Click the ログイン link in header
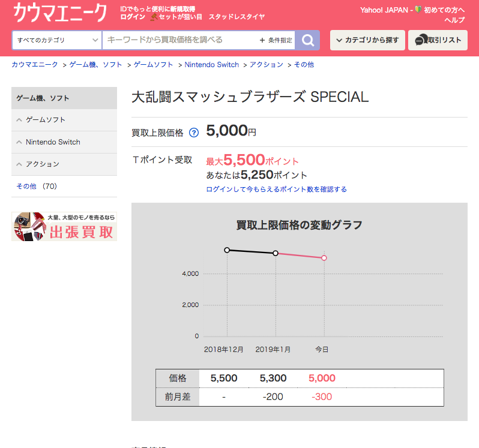479x448 pixels. pyautogui.click(x=133, y=17)
